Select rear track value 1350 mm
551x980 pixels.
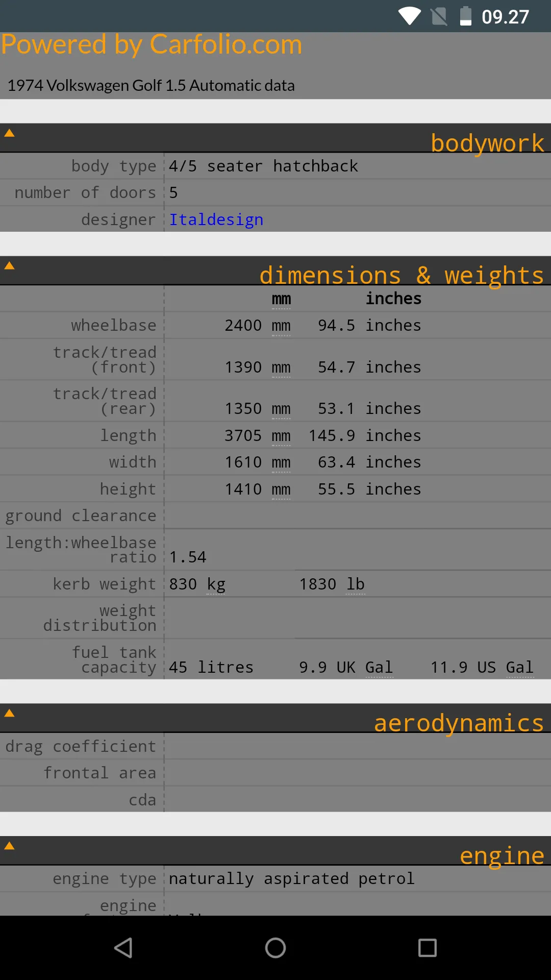pyautogui.click(x=258, y=409)
